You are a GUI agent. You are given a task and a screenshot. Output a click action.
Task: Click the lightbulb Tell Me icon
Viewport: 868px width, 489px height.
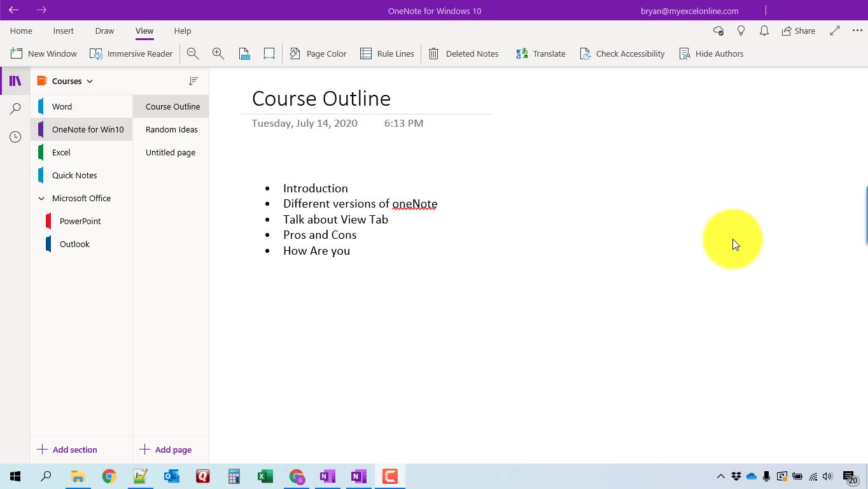pos(741,31)
